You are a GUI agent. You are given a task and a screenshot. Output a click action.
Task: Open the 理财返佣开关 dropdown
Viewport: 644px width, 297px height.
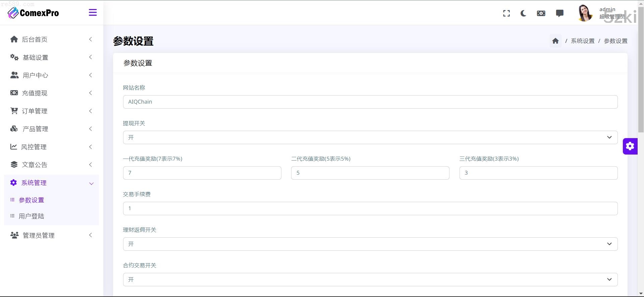tap(370, 244)
